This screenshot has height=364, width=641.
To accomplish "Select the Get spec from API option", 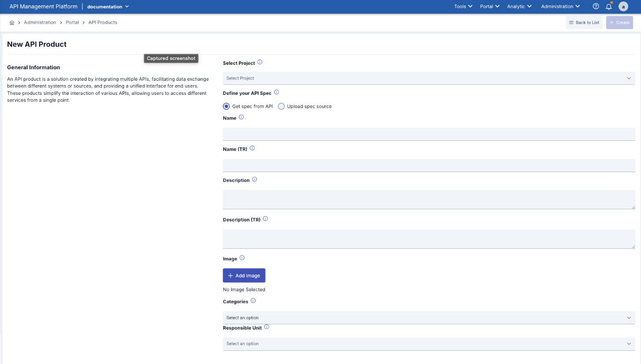I will point(226,106).
